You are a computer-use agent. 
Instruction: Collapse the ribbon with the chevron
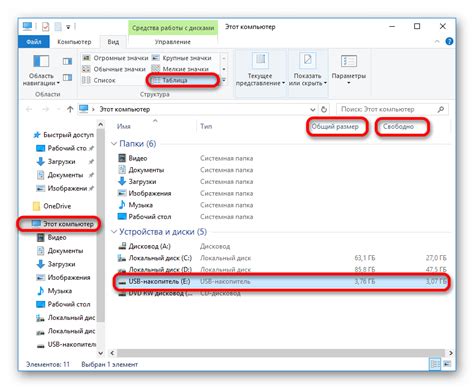(437, 42)
